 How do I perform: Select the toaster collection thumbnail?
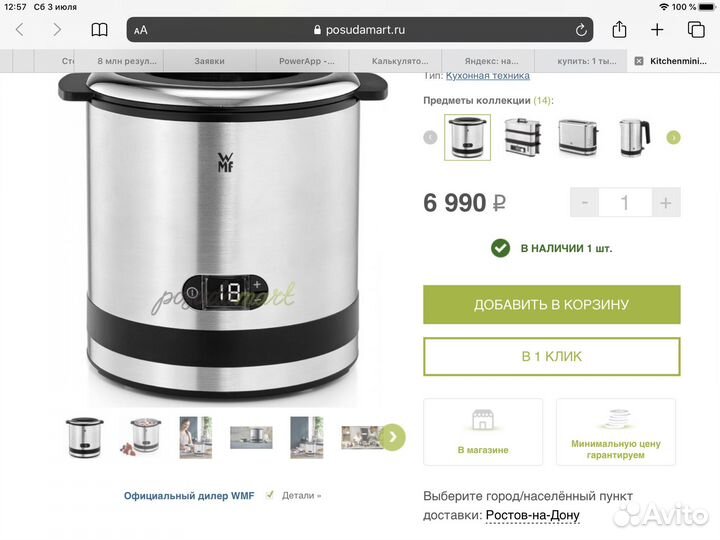point(578,137)
